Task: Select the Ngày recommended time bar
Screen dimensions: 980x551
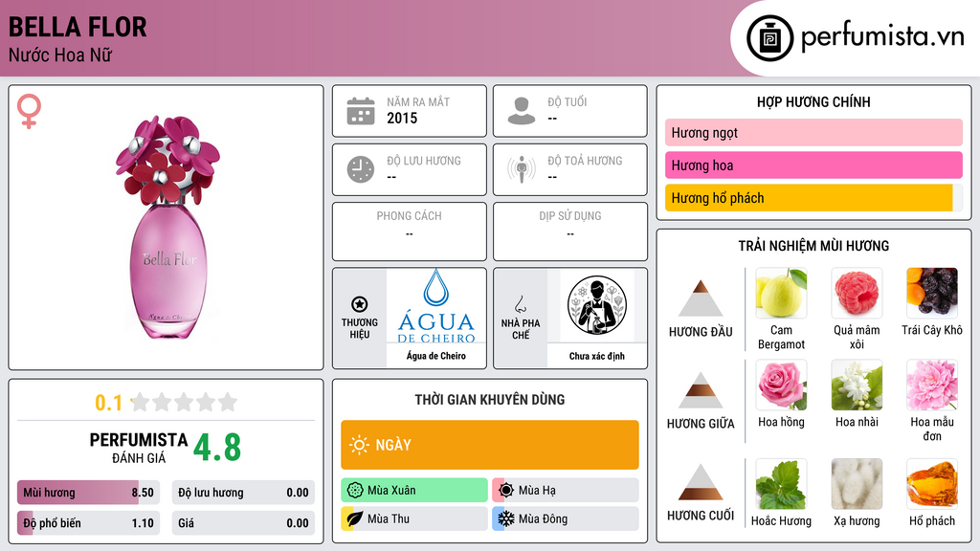Action: point(490,445)
